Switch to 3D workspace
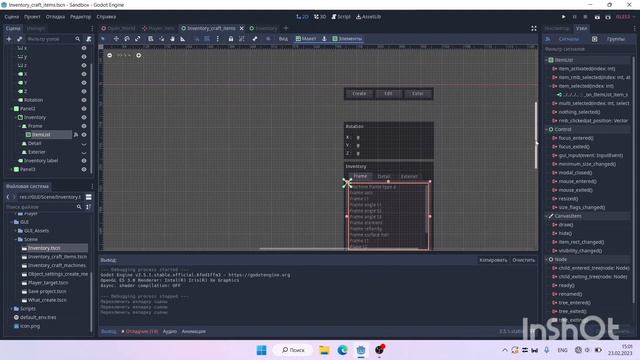The height and width of the screenshot is (360, 640). [320, 17]
